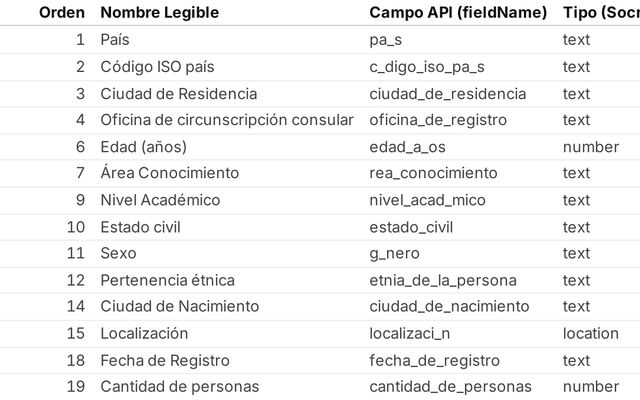
Task: Select the País row name cell
Action: (115, 40)
